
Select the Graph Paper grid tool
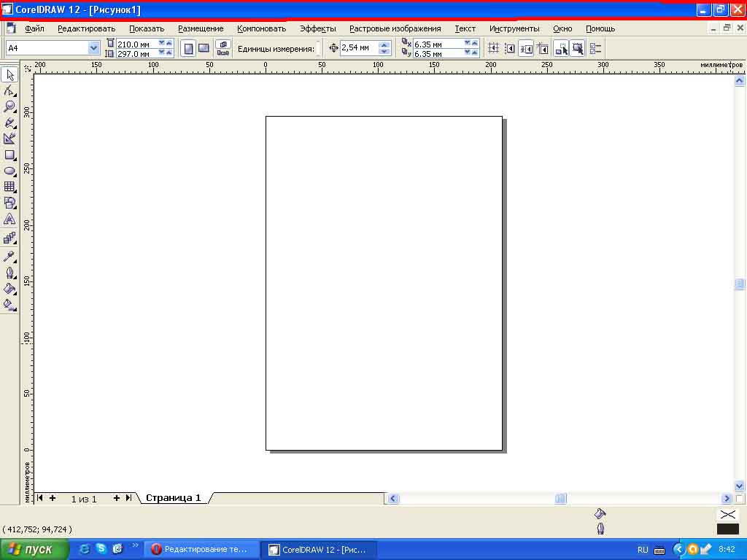point(9,187)
